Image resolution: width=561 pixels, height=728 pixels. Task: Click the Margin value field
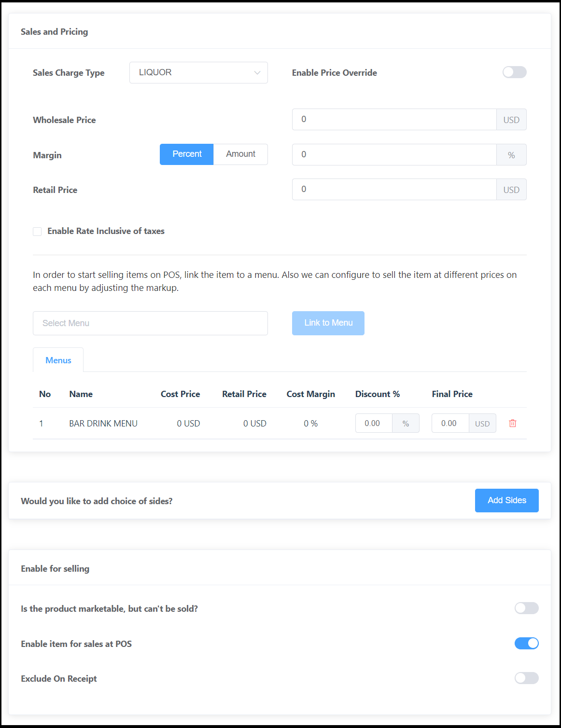point(394,155)
